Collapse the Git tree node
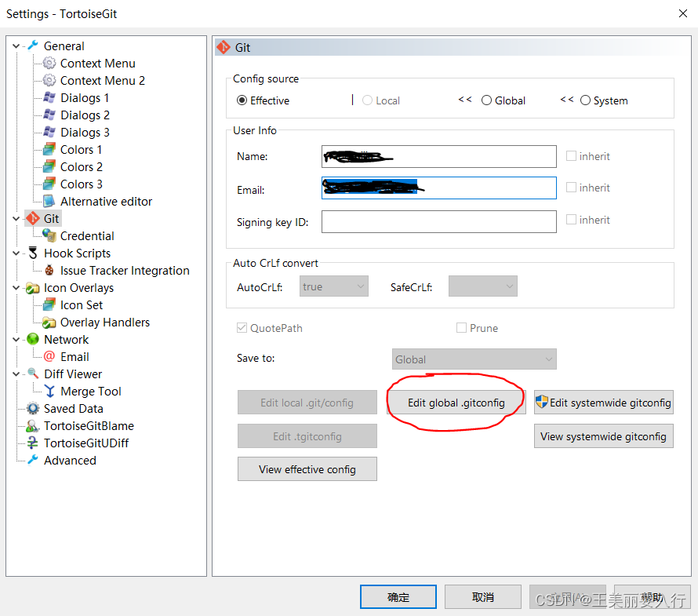This screenshot has height=616, width=698. pyautogui.click(x=16, y=219)
